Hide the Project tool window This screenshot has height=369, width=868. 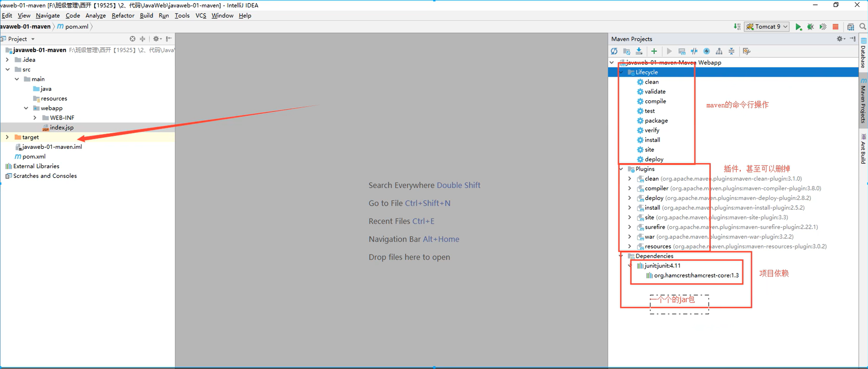(169, 39)
